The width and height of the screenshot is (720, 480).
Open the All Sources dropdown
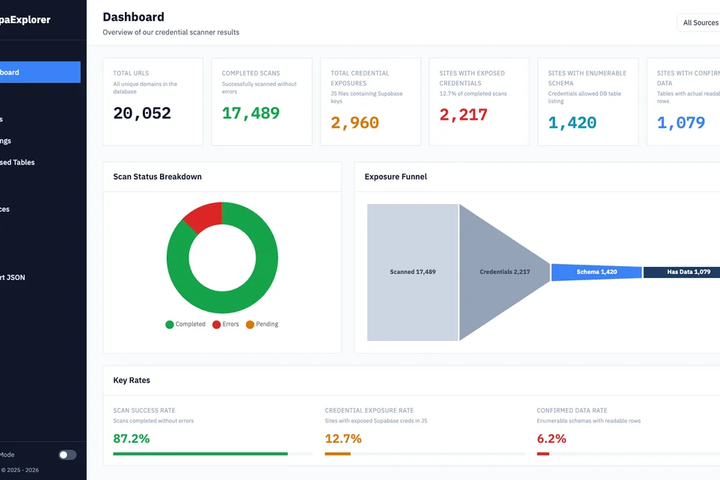pos(698,23)
